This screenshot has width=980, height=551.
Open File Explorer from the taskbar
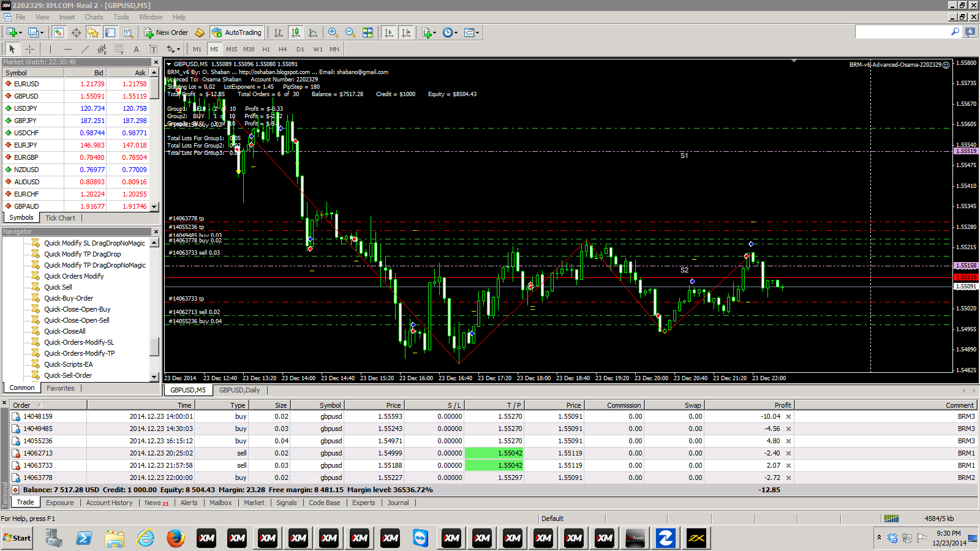click(115, 538)
